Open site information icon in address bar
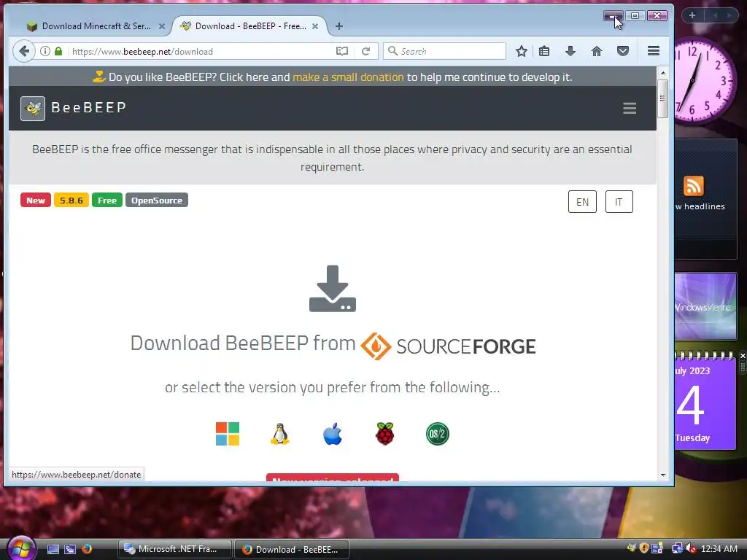The image size is (747, 560). pyautogui.click(x=44, y=52)
